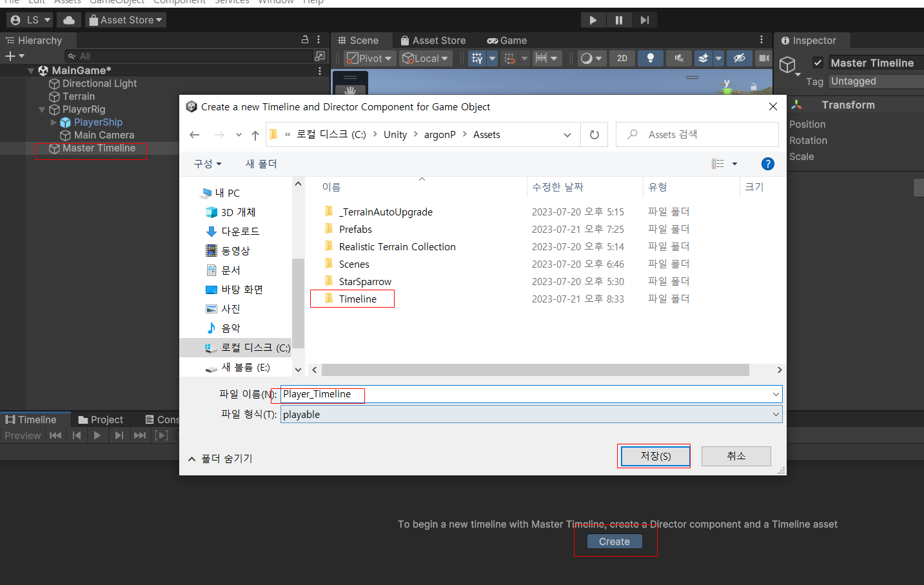Toggle hidden objects visibility eye icon
This screenshot has width=924, height=585.
coord(740,58)
